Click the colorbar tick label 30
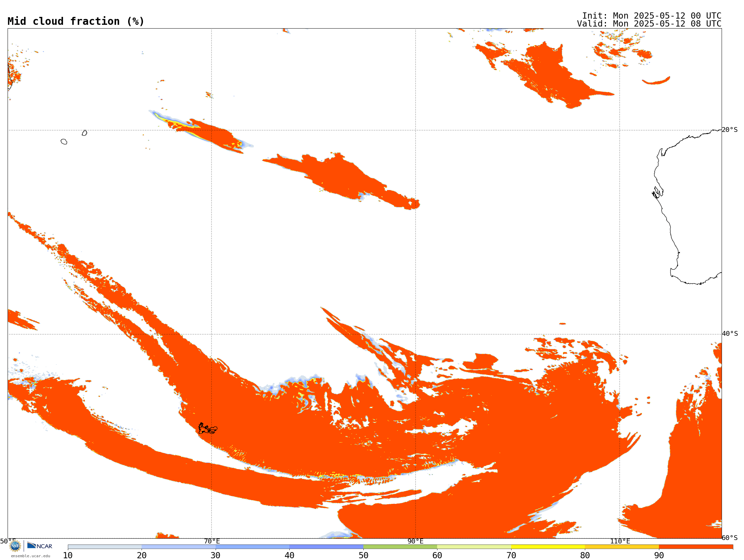 click(216, 556)
